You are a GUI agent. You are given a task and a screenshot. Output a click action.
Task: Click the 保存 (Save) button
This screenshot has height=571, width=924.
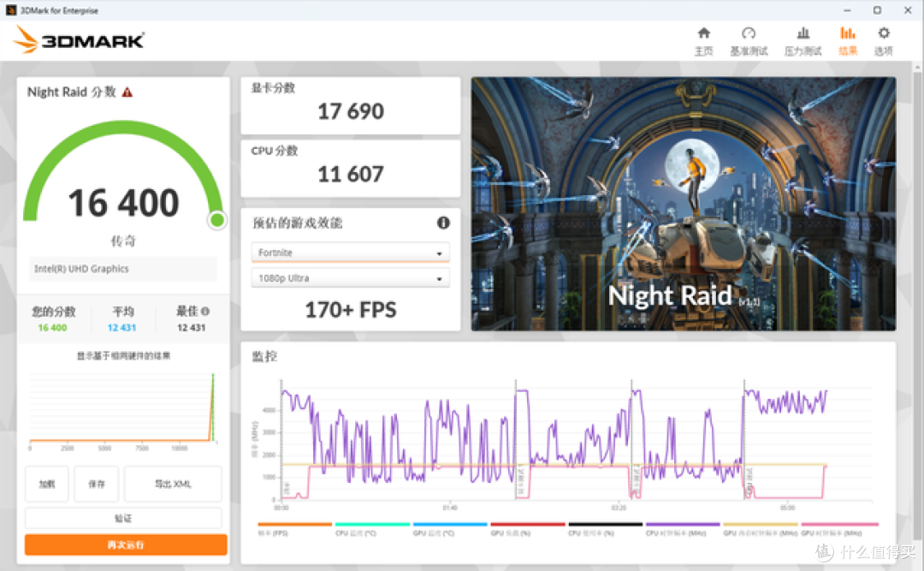click(x=97, y=484)
